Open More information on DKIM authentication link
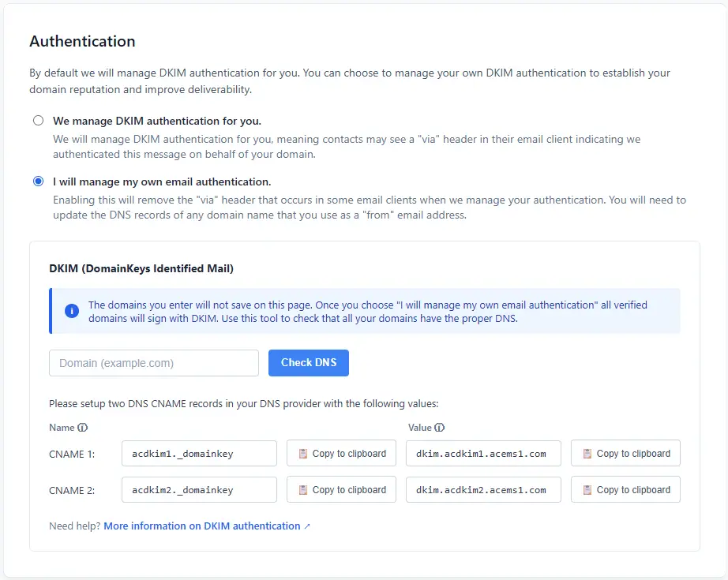728x580 pixels. click(x=202, y=526)
